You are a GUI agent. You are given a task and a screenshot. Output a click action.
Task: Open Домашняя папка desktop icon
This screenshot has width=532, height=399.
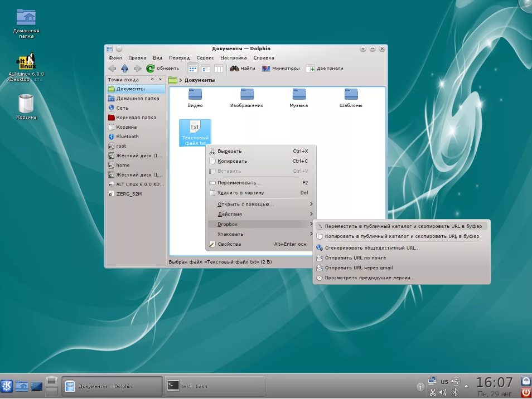[x=26, y=23]
